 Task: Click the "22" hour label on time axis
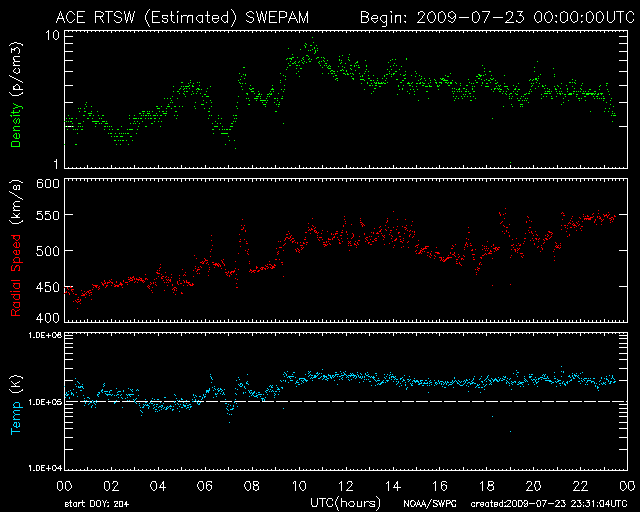580,486
